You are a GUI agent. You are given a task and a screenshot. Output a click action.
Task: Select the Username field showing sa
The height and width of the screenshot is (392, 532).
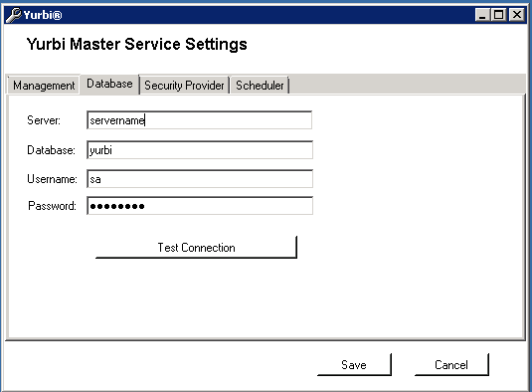click(200, 179)
